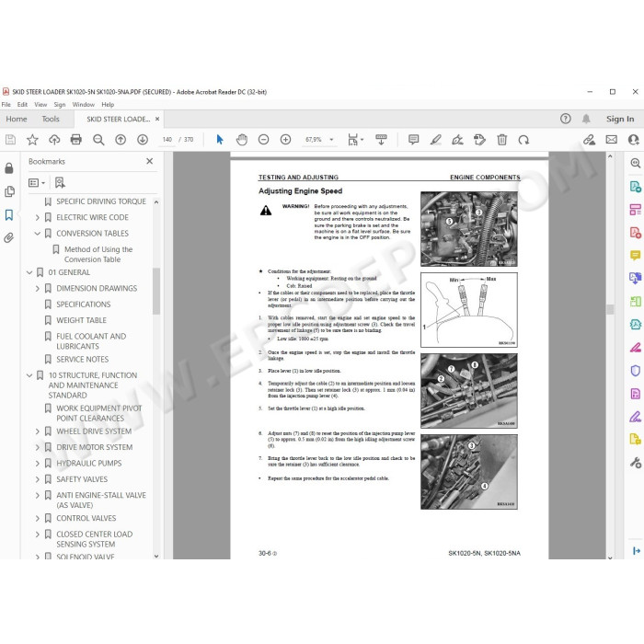Image resolution: width=644 pixels, height=644 pixels.
Task: Click the scrolling read mode icon
Action: pos(381,140)
